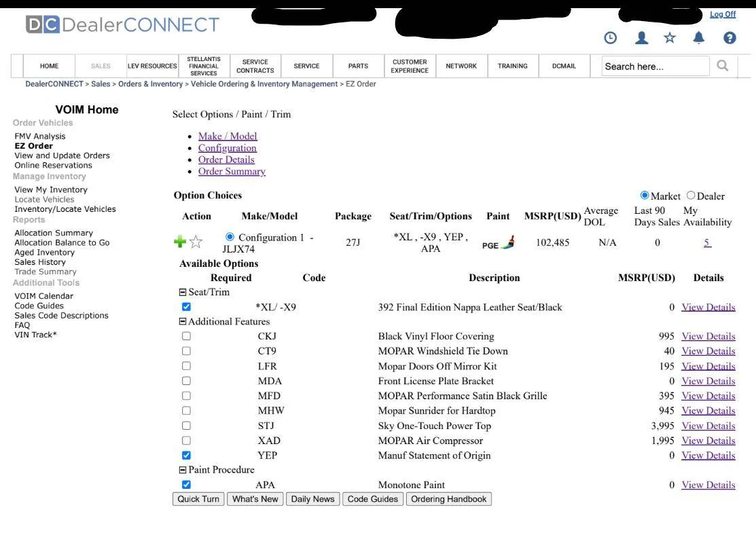Open the STELLANTIS FINANCIAL SERVICES menu
The image size is (756, 533).
pyautogui.click(x=204, y=66)
